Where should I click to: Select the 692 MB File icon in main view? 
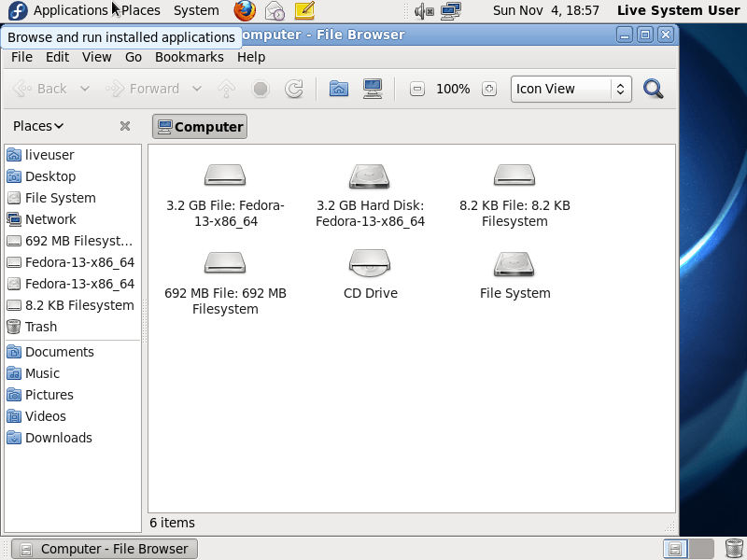coord(225,263)
